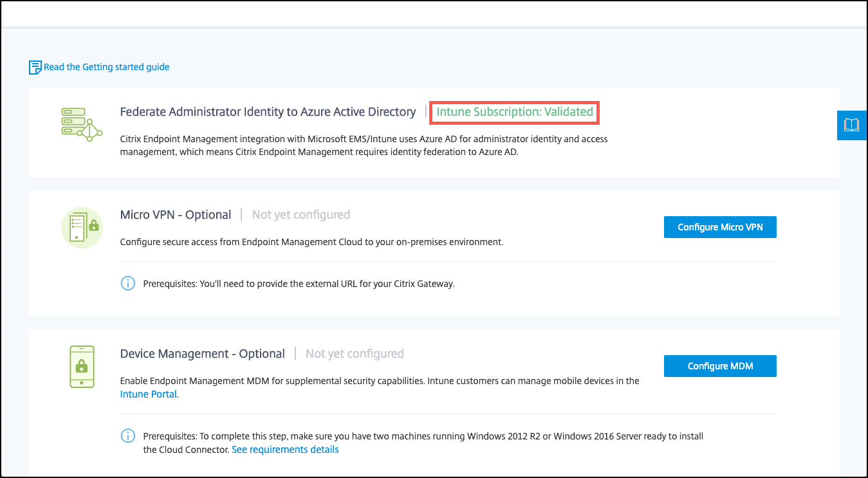Open the Intune Portal link
Image resolution: width=868 pixels, height=478 pixels.
148,394
